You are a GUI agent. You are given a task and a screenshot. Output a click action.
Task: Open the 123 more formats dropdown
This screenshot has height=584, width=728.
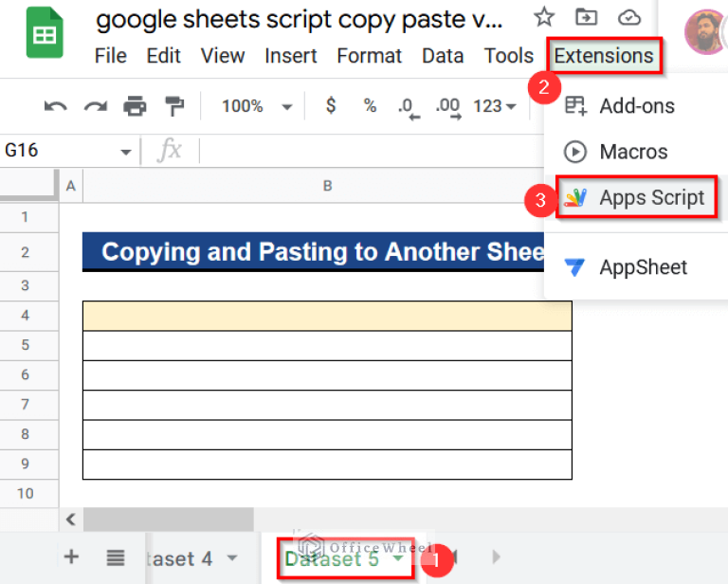tap(495, 106)
